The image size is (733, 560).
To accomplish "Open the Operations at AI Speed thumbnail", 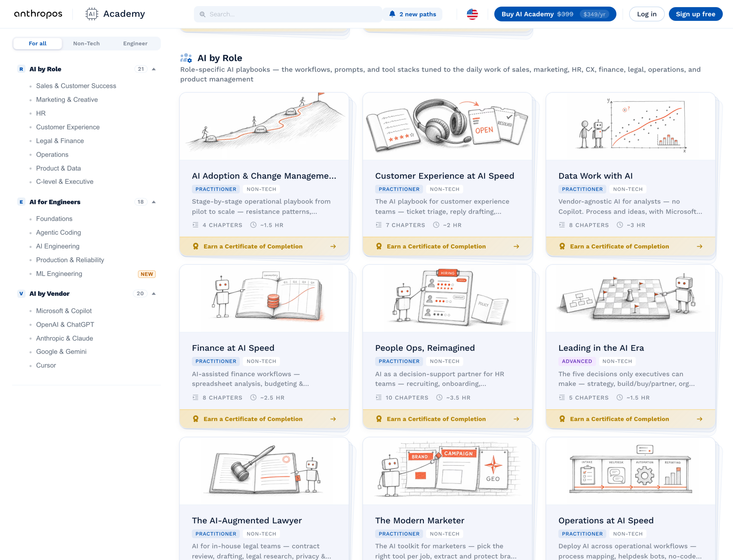I will tap(630, 471).
